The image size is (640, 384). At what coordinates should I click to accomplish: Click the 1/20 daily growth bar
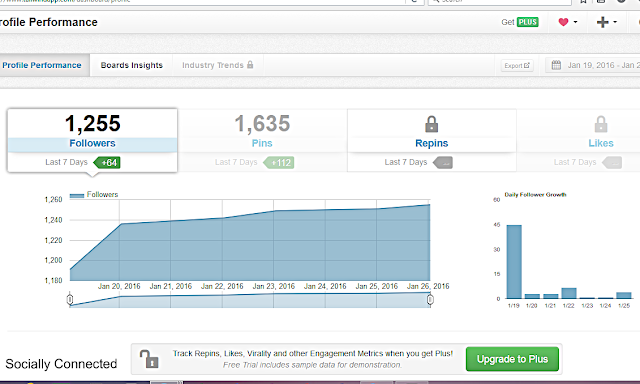tap(532, 296)
